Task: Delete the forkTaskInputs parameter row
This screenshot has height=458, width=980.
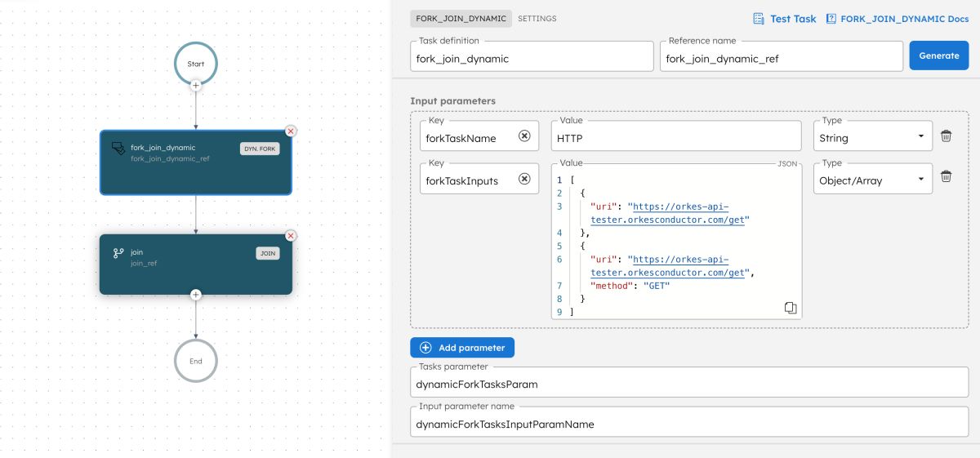Action: pos(946,176)
